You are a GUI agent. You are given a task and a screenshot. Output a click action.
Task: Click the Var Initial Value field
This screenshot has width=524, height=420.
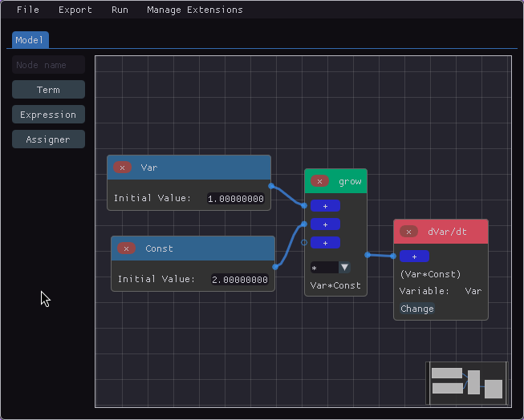coord(236,199)
